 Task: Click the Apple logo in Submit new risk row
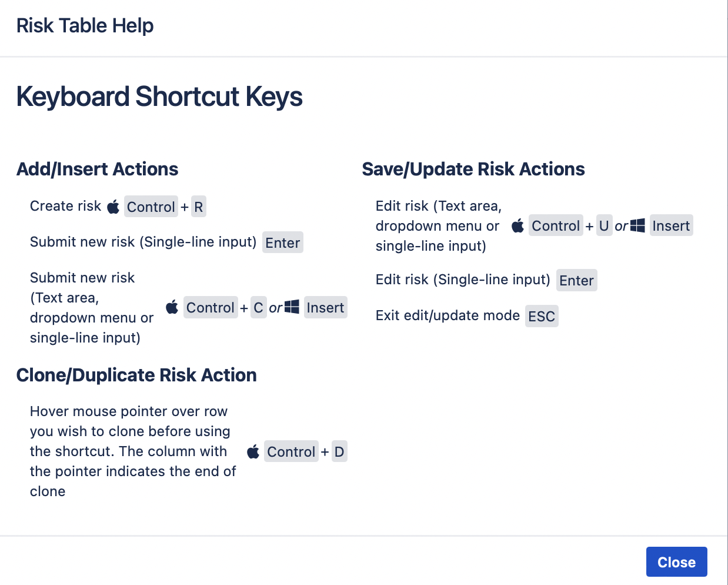(172, 307)
